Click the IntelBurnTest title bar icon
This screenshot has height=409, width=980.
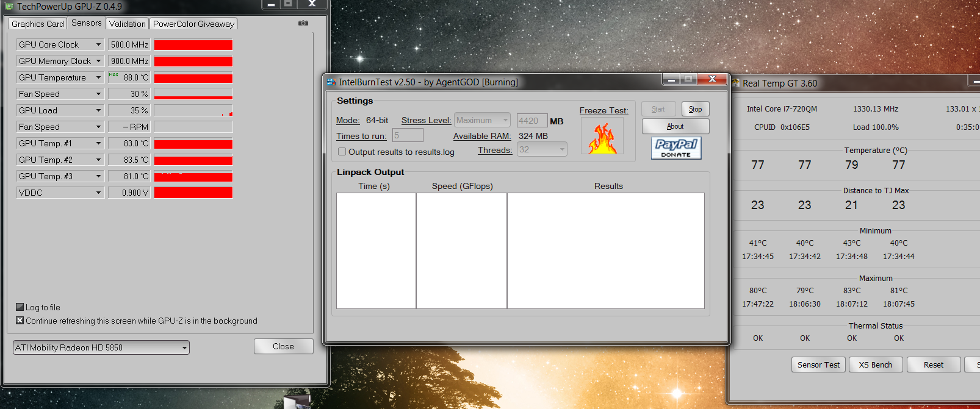(x=331, y=82)
